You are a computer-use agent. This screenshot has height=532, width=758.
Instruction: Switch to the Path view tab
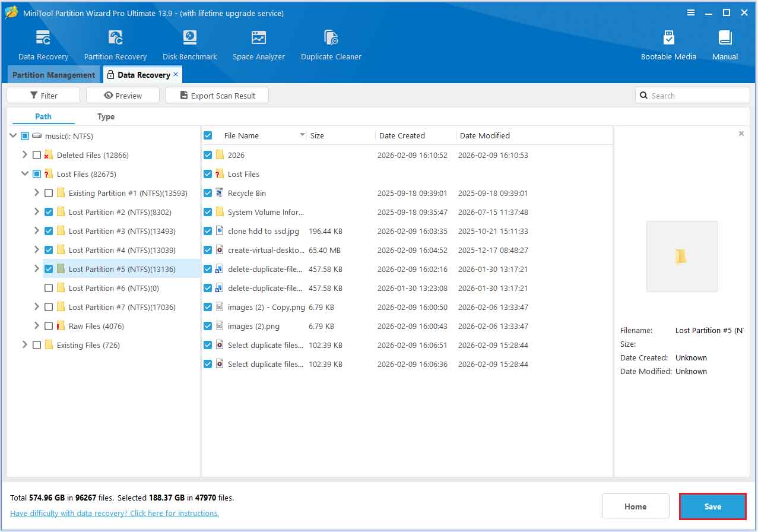(x=43, y=116)
